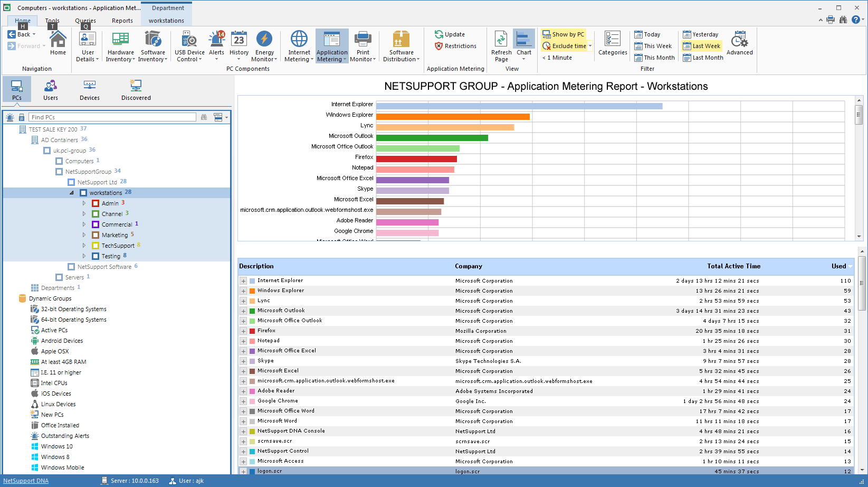
Task: Switch to Internet Metering
Action: coord(298,45)
